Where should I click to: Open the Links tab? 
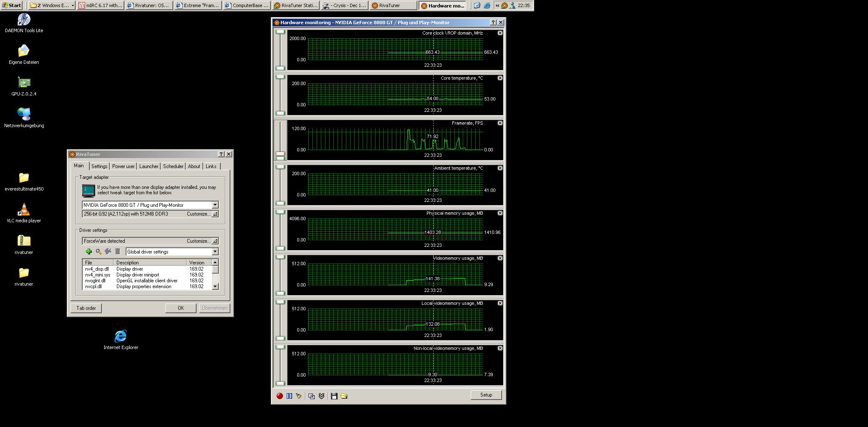211,166
